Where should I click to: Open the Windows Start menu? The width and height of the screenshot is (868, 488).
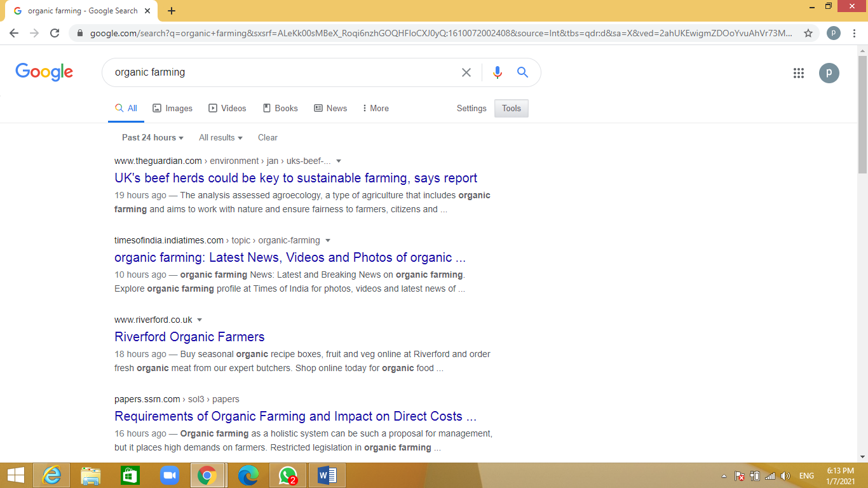click(15, 475)
